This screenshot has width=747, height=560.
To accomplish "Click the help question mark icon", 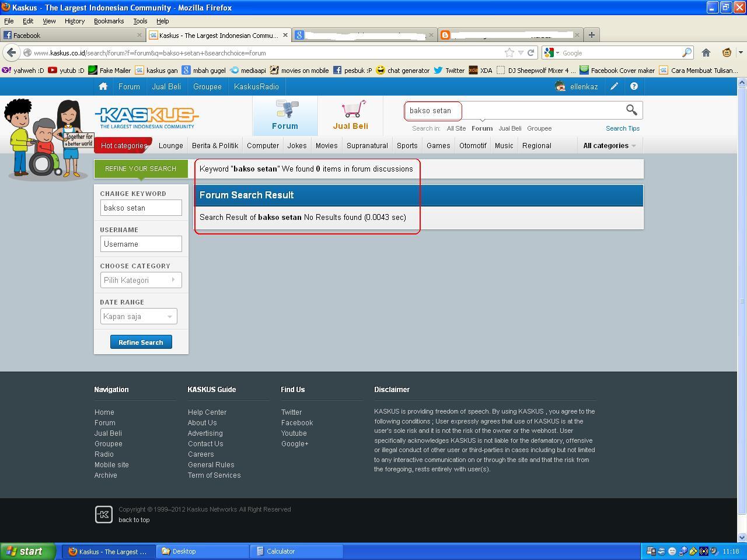I will 634,86.
